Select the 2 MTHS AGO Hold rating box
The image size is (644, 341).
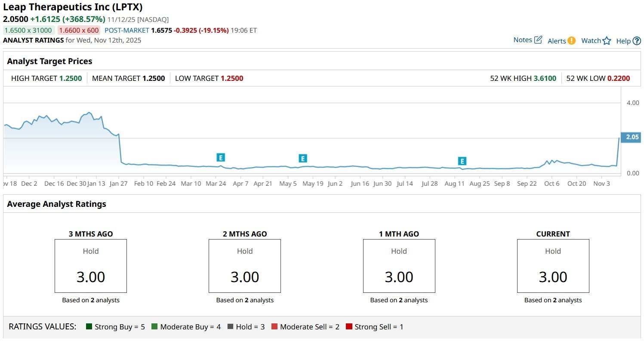pyautogui.click(x=245, y=266)
